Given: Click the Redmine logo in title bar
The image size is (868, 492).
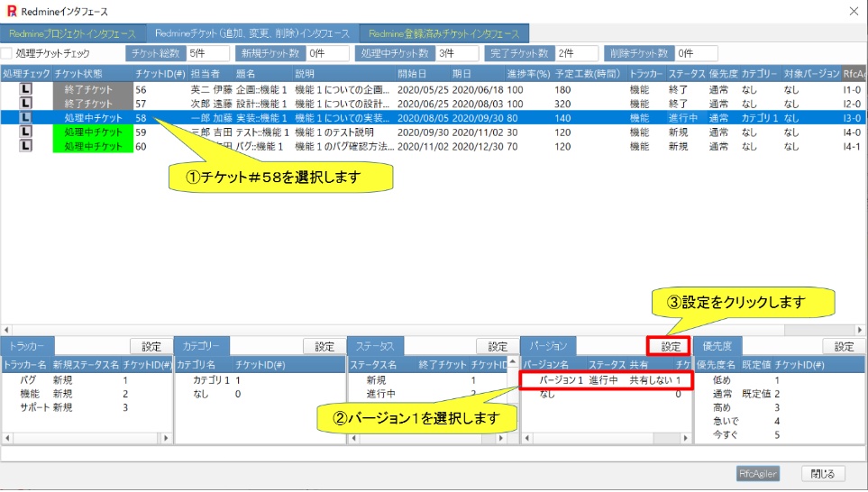Looking at the screenshot, I should 12,11.
